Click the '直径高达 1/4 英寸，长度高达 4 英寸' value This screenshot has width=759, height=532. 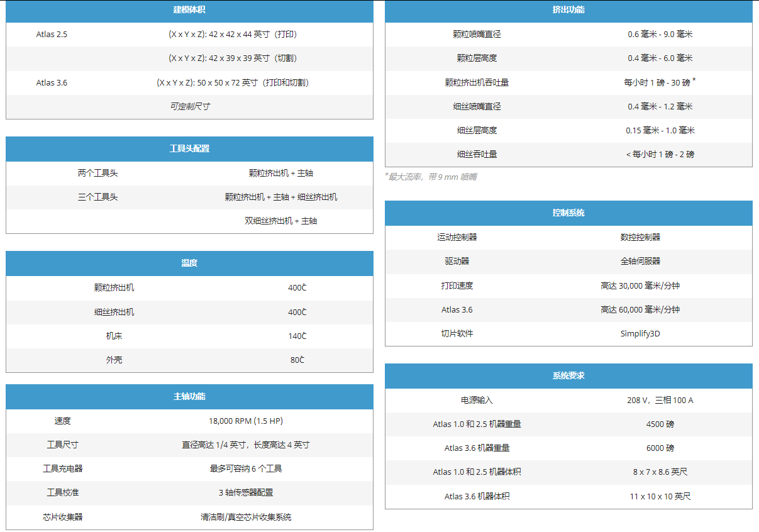pyautogui.click(x=246, y=445)
